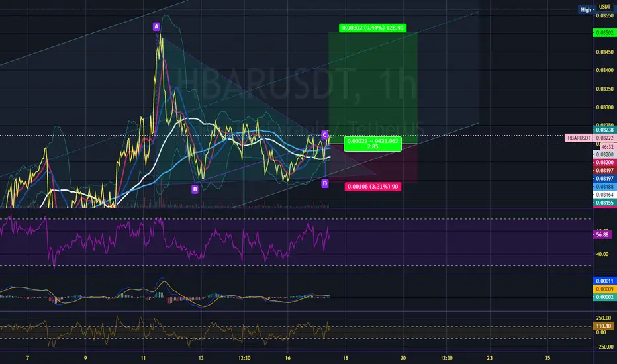Screen dimensions: 617x364
Task: Click date label 25 on time axis
Action: pyautogui.click(x=547, y=358)
